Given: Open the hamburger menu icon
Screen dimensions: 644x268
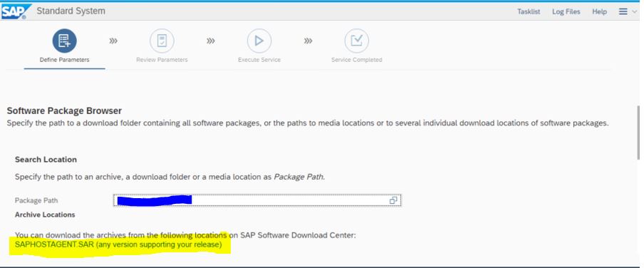Looking at the screenshot, I should pyautogui.click(x=623, y=11).
